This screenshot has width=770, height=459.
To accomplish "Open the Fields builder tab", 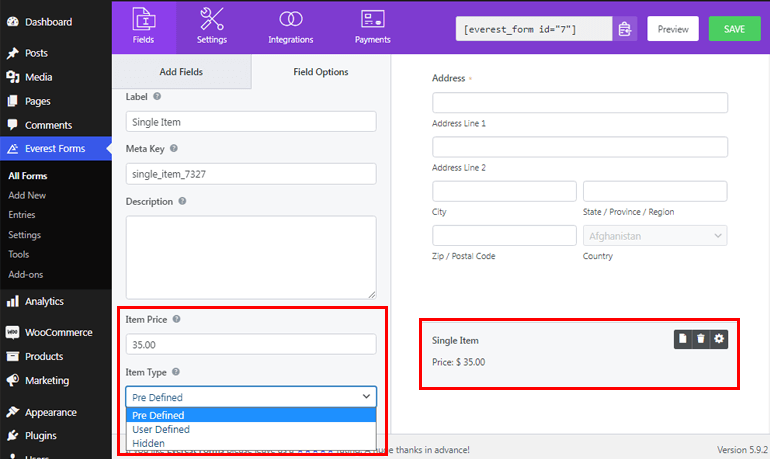I will pos(143,27).
